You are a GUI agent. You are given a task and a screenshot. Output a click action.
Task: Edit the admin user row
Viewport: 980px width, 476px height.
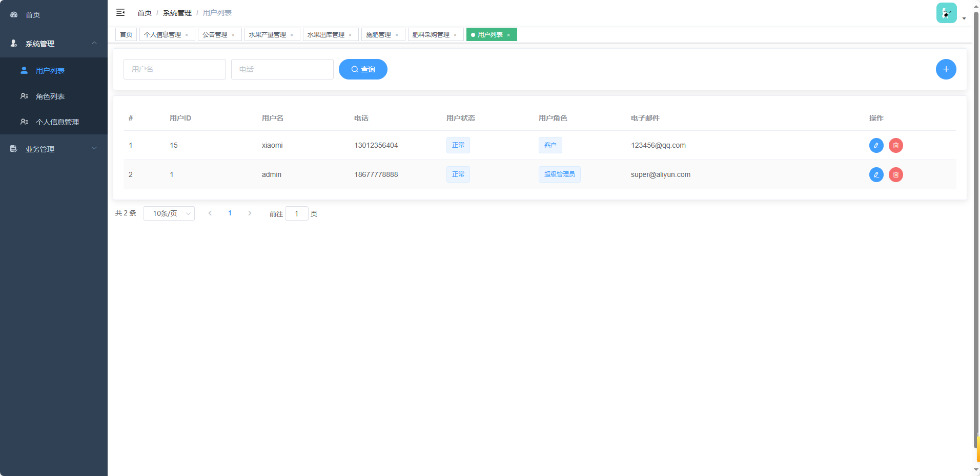click(876, 175)
